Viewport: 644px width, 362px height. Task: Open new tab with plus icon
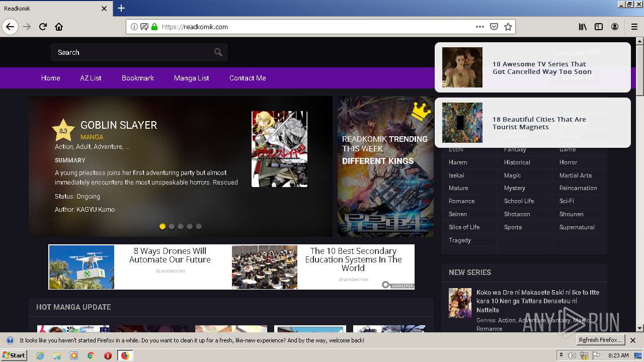(x=121, y=8)
